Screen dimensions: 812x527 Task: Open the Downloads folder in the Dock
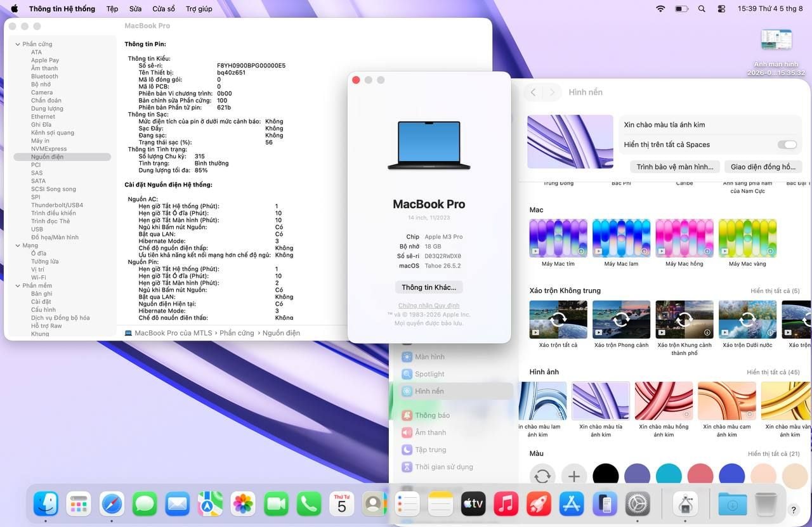click(732, 504)
